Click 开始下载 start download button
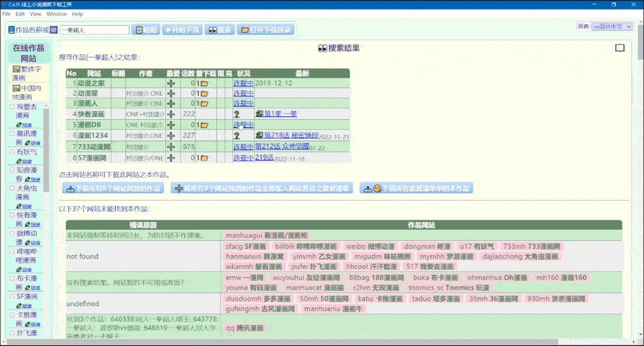 coord(182,30)
